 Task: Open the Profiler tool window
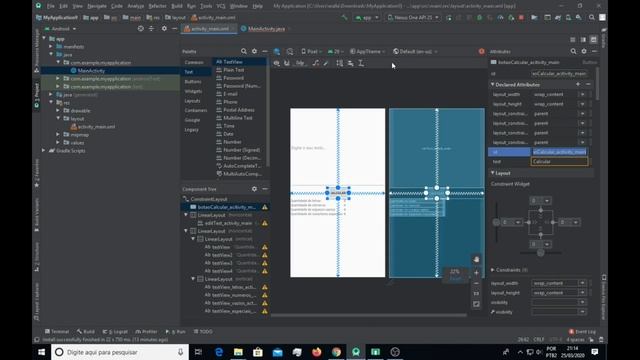click(x=146, y=331)
